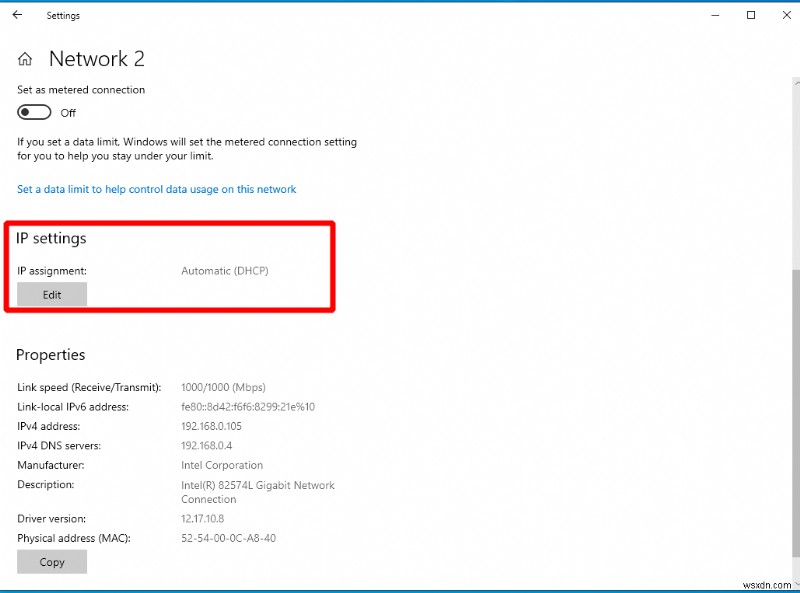The width and height of the screenshot is (800, 593).
Task: Click the 'Network 2' heading
Action: (96, 58)
